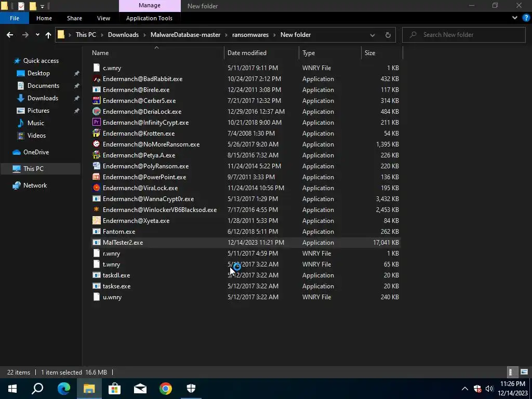Select Music in the navigation pane
Image resolution: width=532 pixels, height=399 pixels.
(x=36, y=123)
